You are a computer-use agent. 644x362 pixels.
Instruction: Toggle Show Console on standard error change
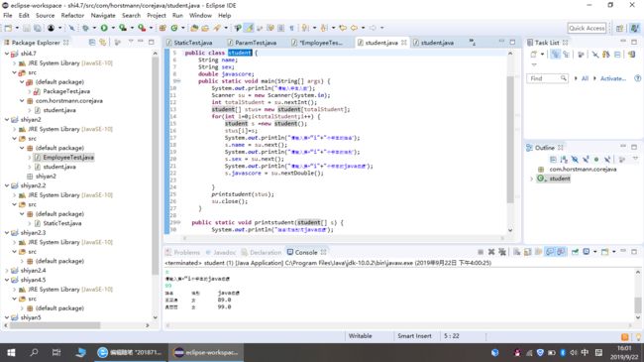pyautogui.click(x=561, y=252)
